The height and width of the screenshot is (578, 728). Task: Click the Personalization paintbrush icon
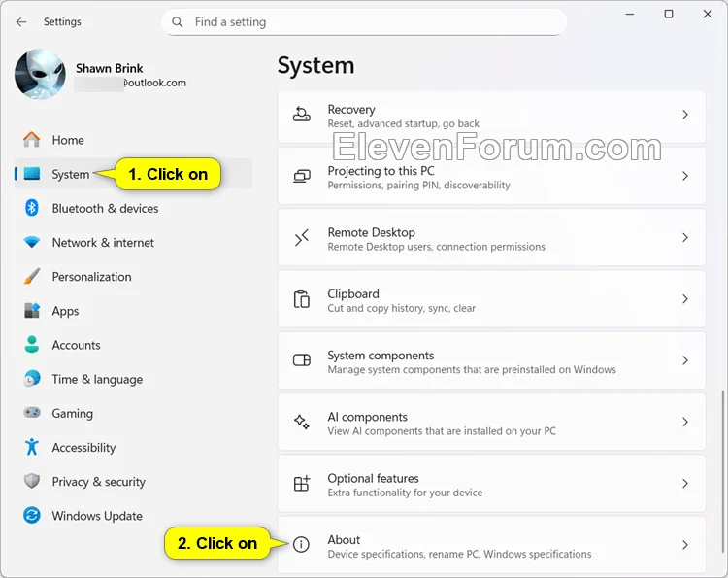(32, 276)
